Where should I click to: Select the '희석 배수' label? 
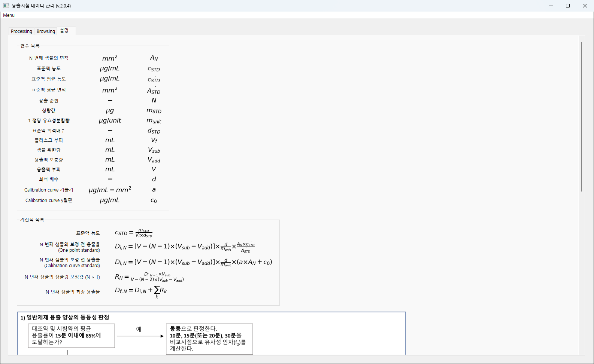click(x=49, y=179)
